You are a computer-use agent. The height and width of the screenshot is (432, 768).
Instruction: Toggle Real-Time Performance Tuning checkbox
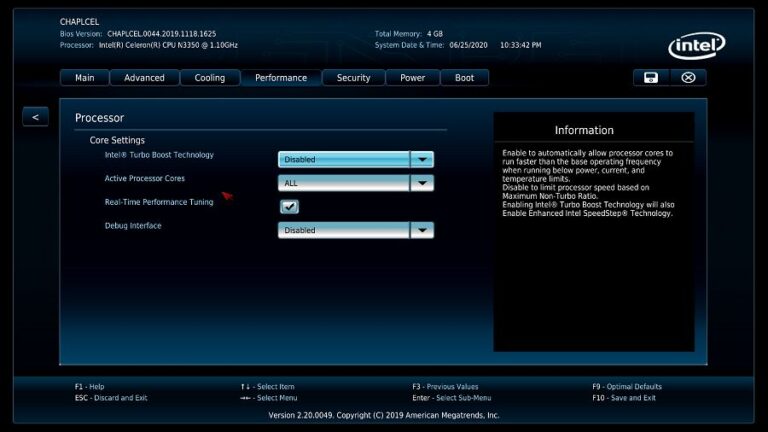point(289,207)
